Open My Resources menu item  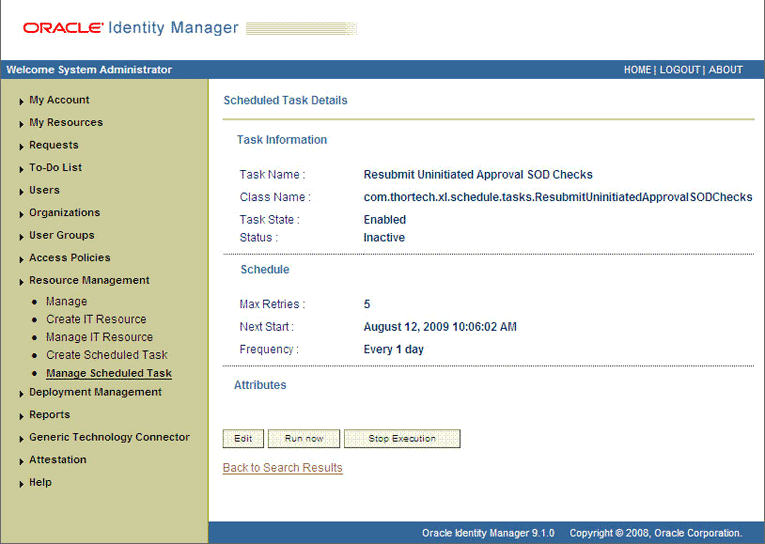pyautogui.click(x=66, y=122)
